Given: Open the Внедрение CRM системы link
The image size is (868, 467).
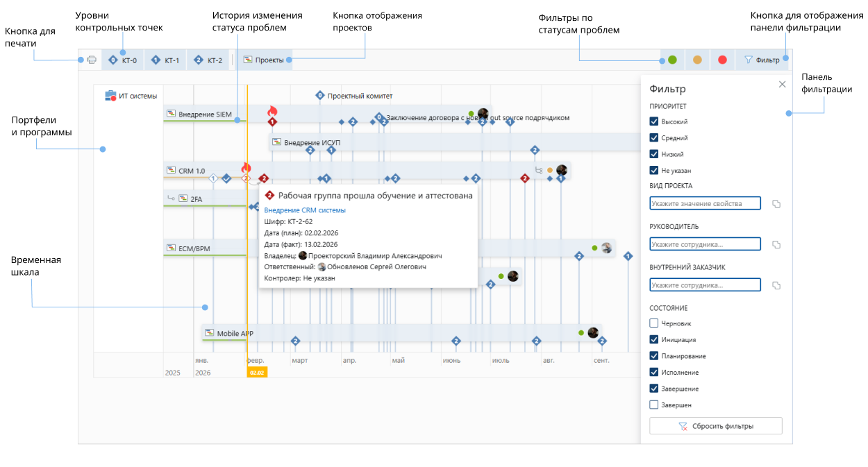Looking at the screenshot, I should [x=305, y=210].
